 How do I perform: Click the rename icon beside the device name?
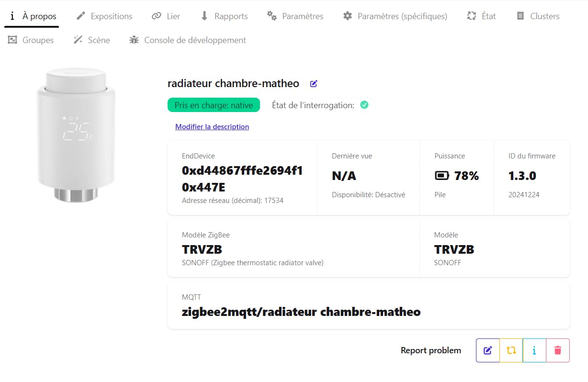pos(314,84)
